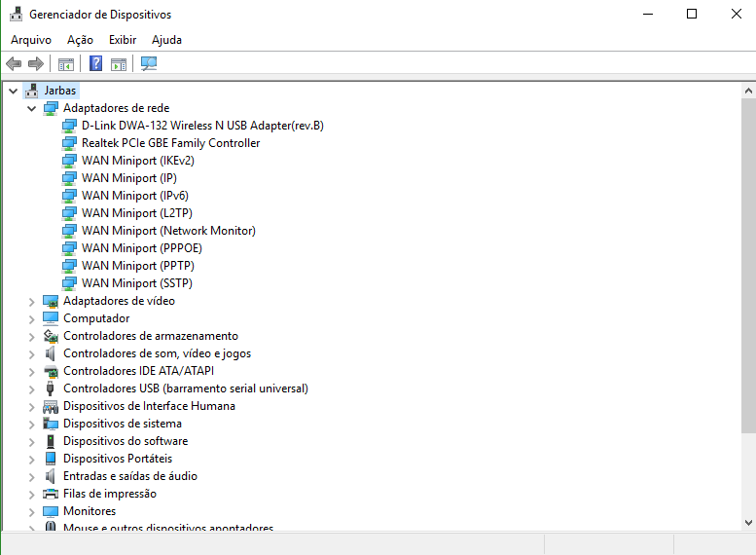Click the scrollbar up arrow

tap(748, 91)
